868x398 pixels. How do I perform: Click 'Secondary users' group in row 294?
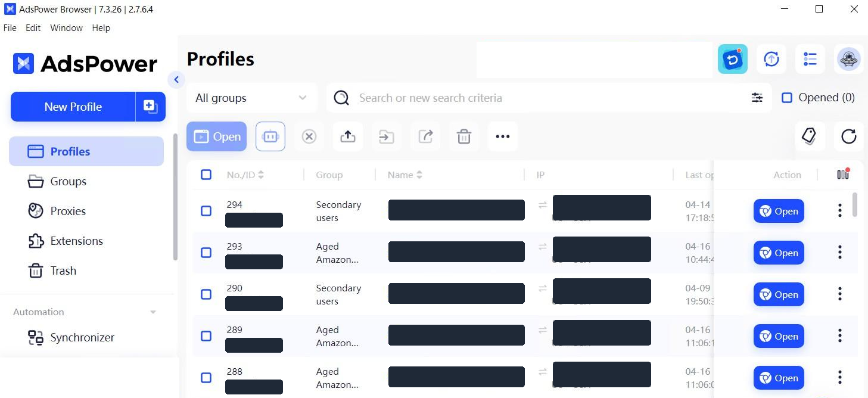pos(338,211)
